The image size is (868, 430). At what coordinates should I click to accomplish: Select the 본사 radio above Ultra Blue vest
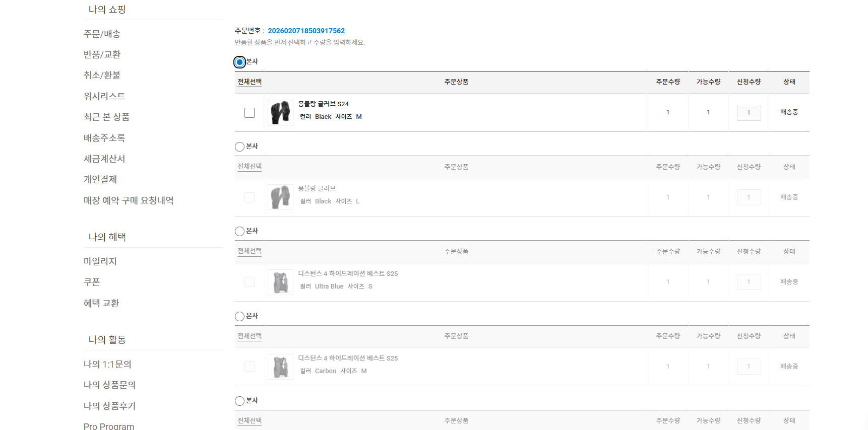point(240,232)
